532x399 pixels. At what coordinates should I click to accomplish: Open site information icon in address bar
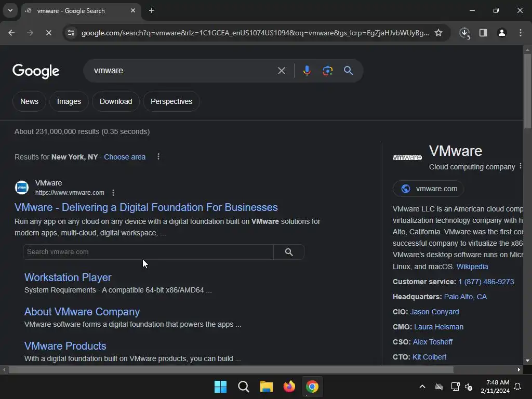[x=71, y=33]
